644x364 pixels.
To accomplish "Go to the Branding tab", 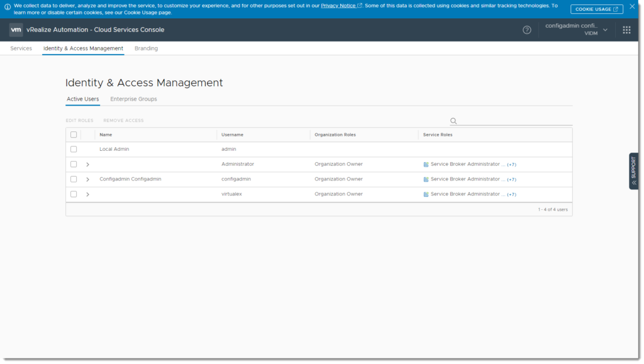I will point(146,48).
